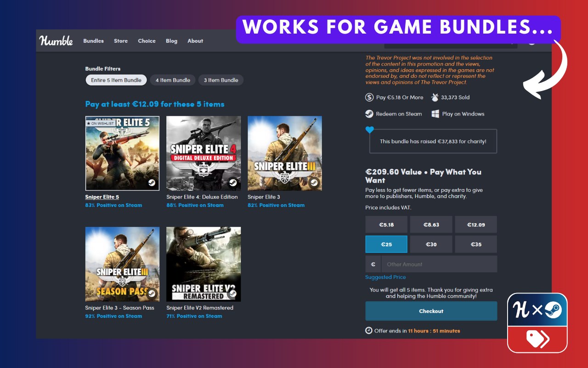
Task: Click the bundle raised €37,833 charity box
Action: click(433, 141)
